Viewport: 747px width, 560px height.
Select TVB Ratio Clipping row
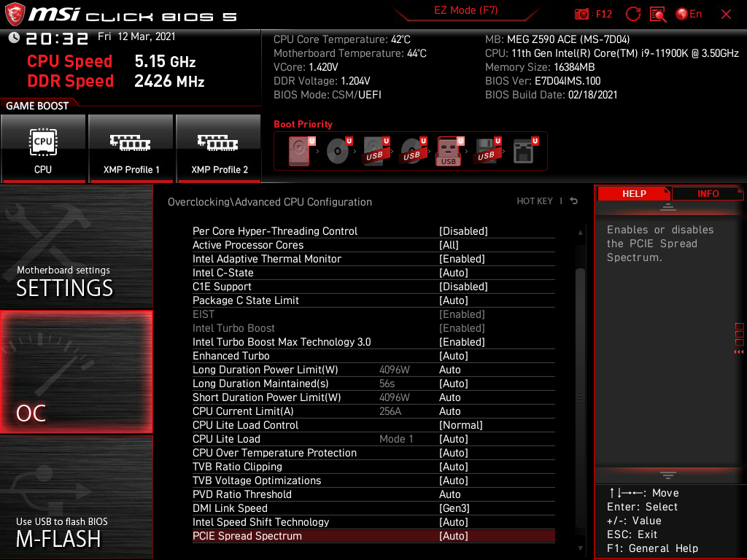click(x=373, y=466)
